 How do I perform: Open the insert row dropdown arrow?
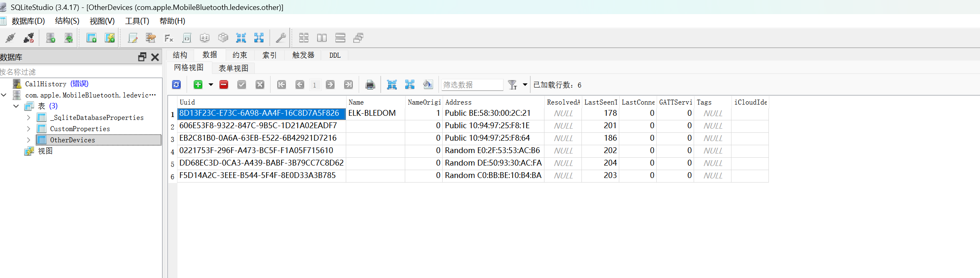point(211,85)
